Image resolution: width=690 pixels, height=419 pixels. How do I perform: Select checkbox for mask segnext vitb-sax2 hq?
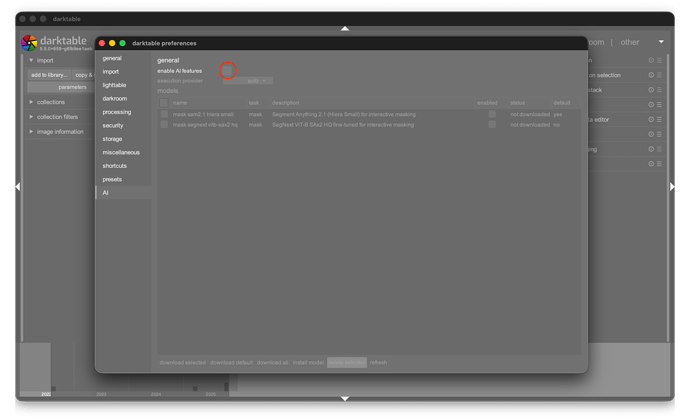(164, 125)
